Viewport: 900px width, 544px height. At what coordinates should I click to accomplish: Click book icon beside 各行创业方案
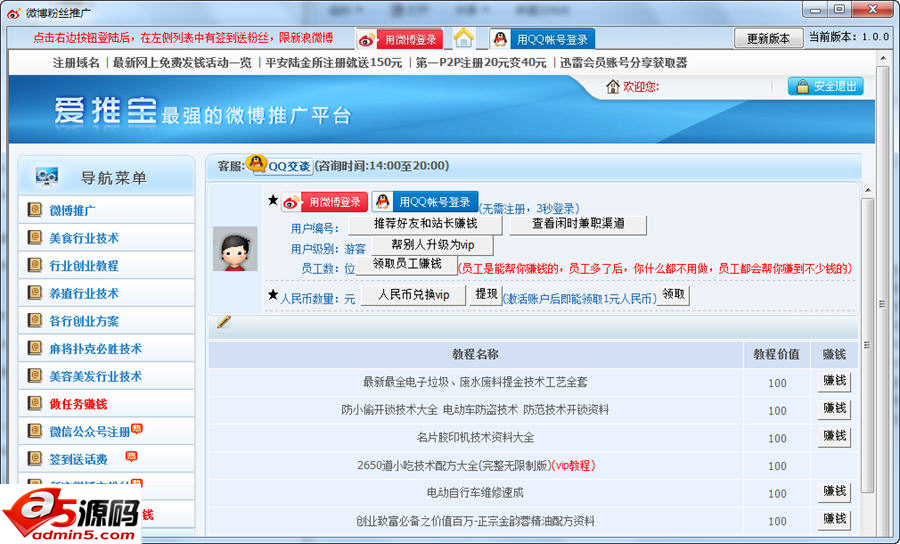pos(35,320)
